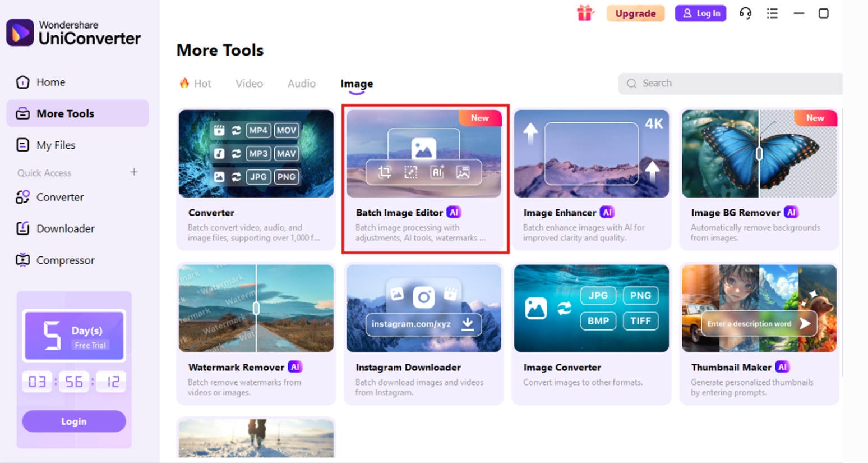Open the Converter tool card thumbnail
Viewport: 868px width, 463px height.
point(256,153)
